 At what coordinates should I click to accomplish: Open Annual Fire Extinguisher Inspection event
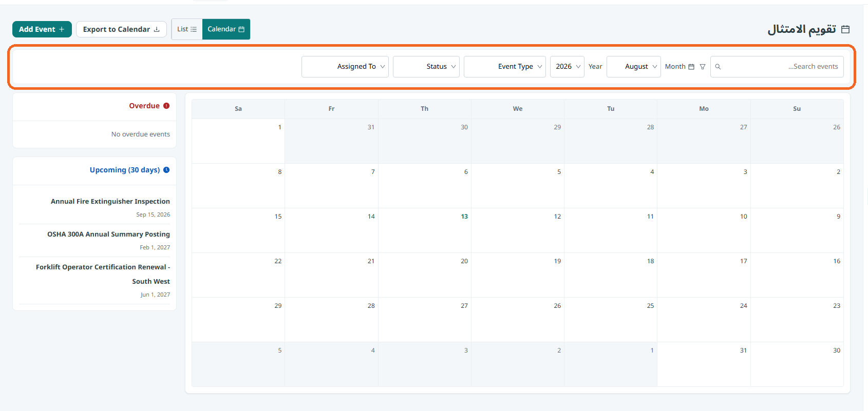click(x=110, y=202)
